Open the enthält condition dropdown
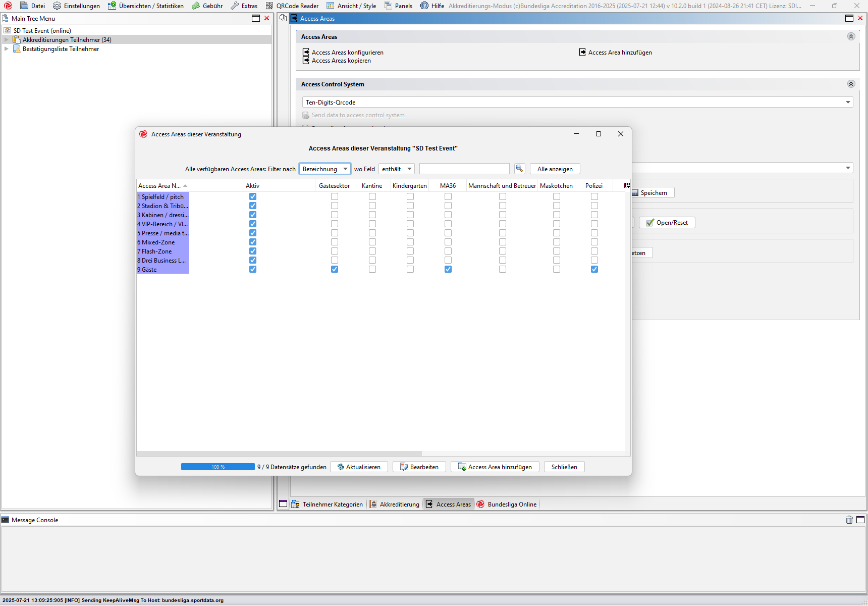 click(x=397, y=169)
